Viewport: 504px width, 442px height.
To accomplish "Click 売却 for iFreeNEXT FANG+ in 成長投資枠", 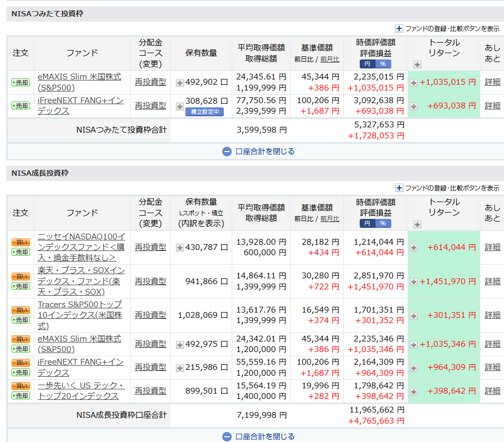I will (x=21, y=373).
